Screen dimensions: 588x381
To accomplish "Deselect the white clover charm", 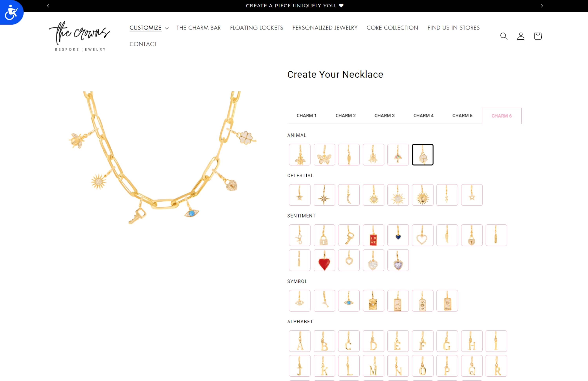I will [422, 155].
